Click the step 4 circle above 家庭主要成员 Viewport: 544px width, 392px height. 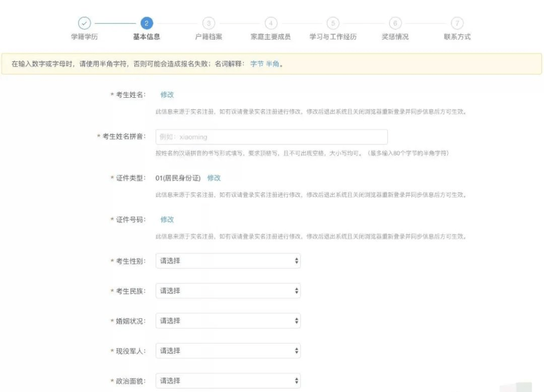[271, 24]
